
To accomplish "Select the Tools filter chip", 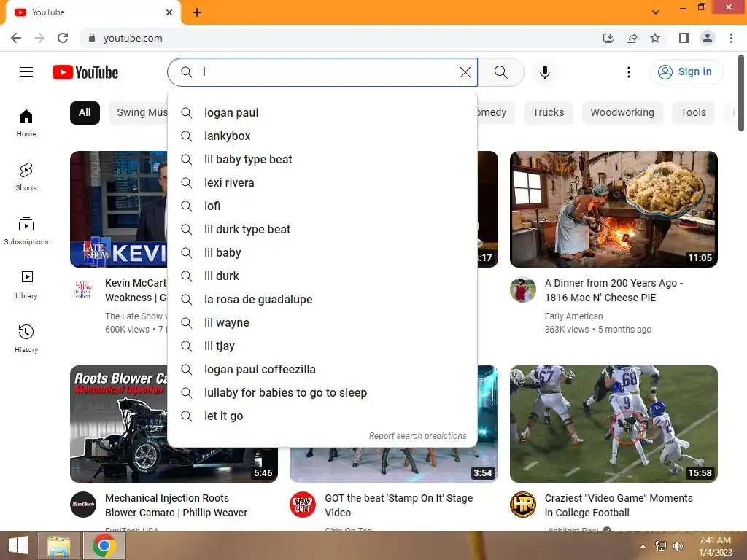I will (693, 113).
